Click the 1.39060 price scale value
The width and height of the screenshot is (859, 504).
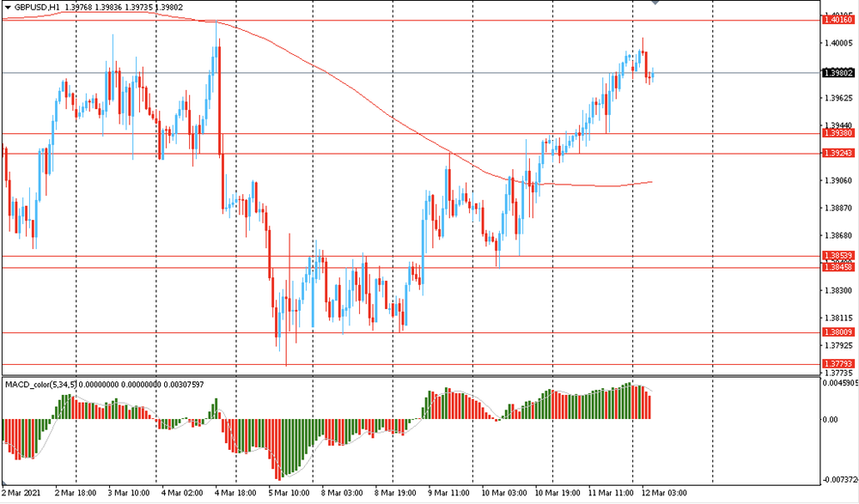pos(838,181)
